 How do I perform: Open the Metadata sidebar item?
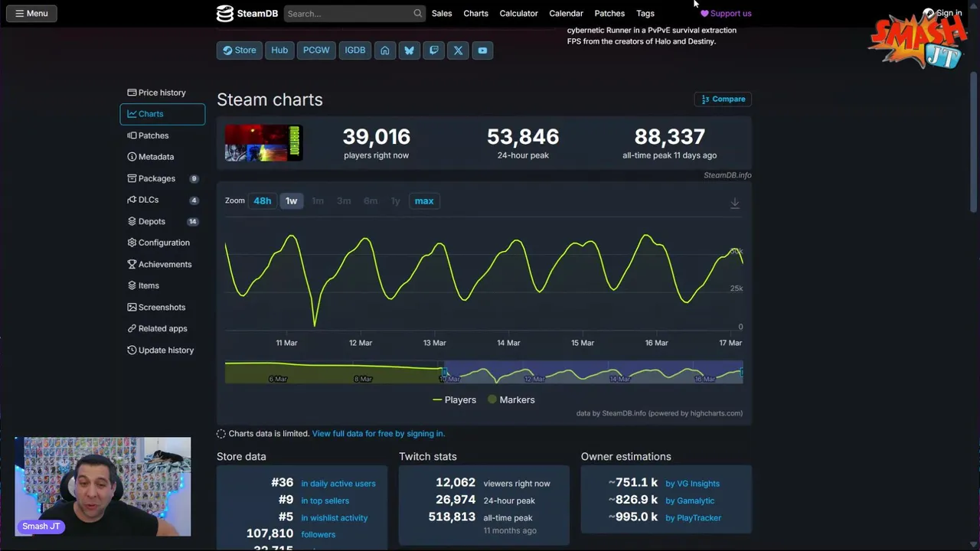tap(162, 156)
